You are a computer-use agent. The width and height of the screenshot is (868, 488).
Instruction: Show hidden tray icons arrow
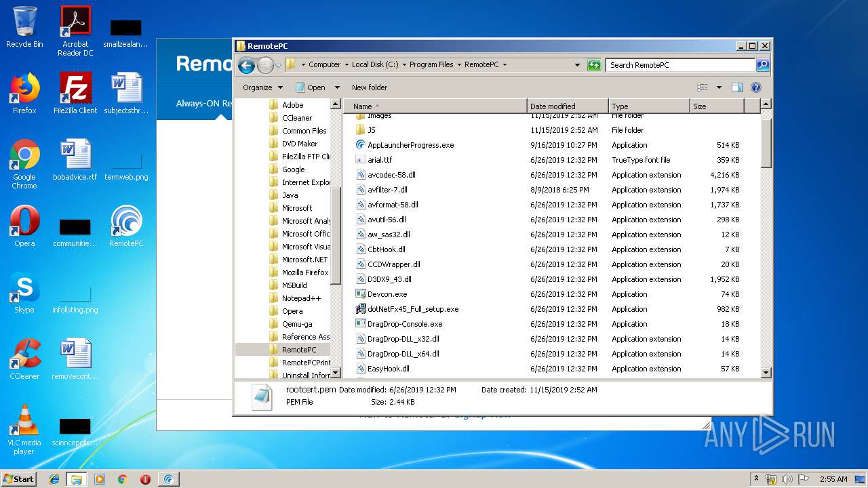pos(756,479)
